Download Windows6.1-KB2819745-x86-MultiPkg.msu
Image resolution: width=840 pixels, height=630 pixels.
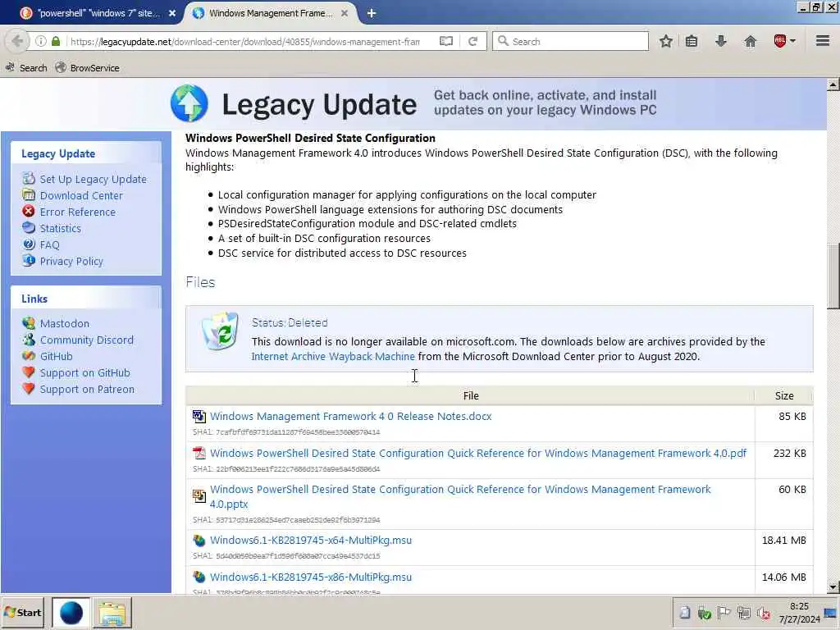pyautogui.click(x=311, y=577)
